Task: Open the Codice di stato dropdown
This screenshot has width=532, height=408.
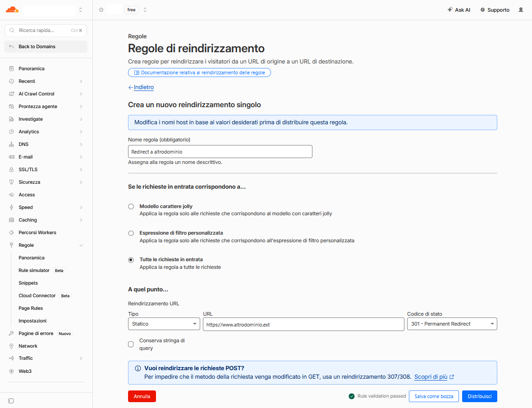Action: point(452,324)
